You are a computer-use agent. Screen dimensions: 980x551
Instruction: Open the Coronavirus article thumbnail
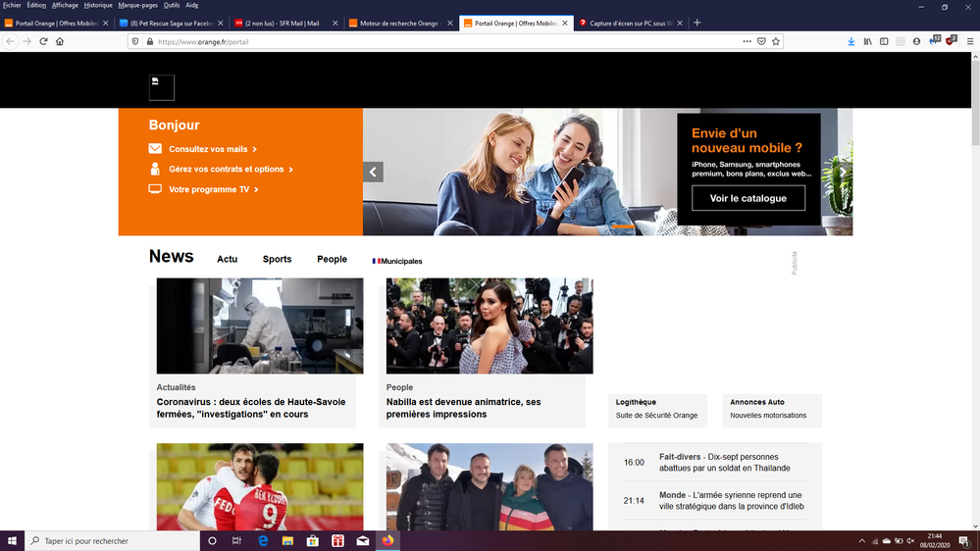260,326
